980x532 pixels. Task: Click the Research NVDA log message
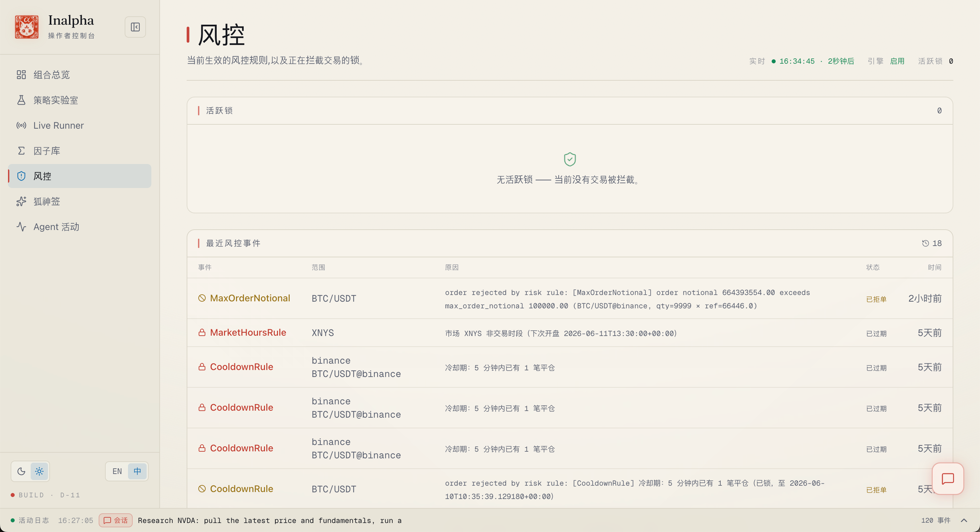click(x=269, y=520)
